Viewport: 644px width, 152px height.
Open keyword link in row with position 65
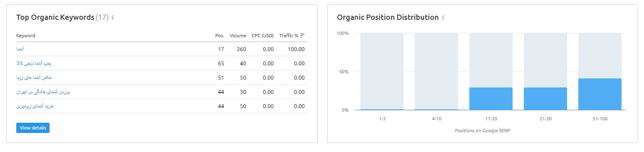pyautogui.click(x=34, y=63)
